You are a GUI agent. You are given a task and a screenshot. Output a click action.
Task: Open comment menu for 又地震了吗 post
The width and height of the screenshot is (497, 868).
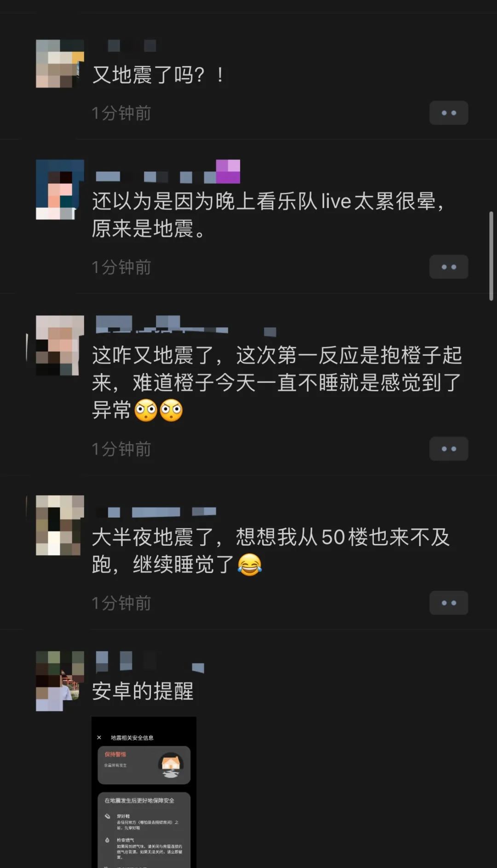[449, 113]
